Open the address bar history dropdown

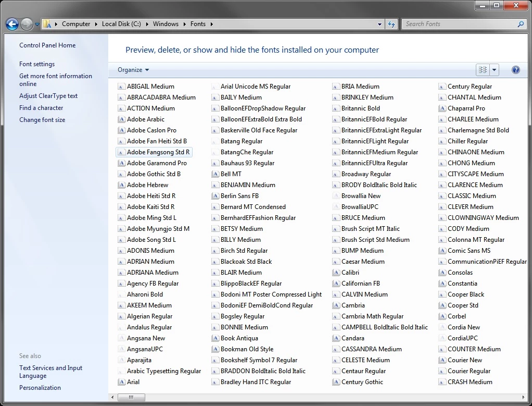(379, 24)
